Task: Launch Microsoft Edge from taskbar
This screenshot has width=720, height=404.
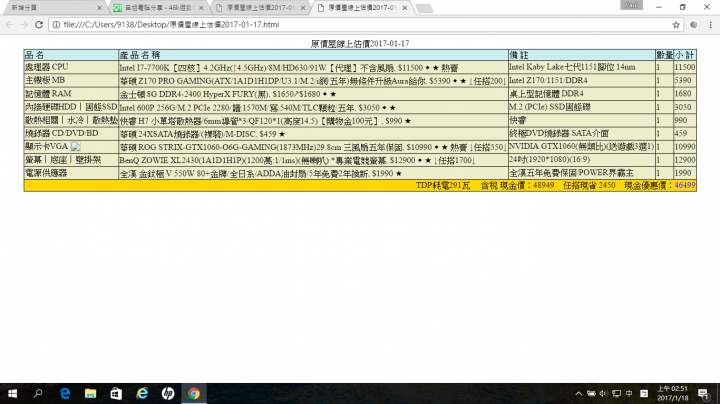Action: coord(65,393)
